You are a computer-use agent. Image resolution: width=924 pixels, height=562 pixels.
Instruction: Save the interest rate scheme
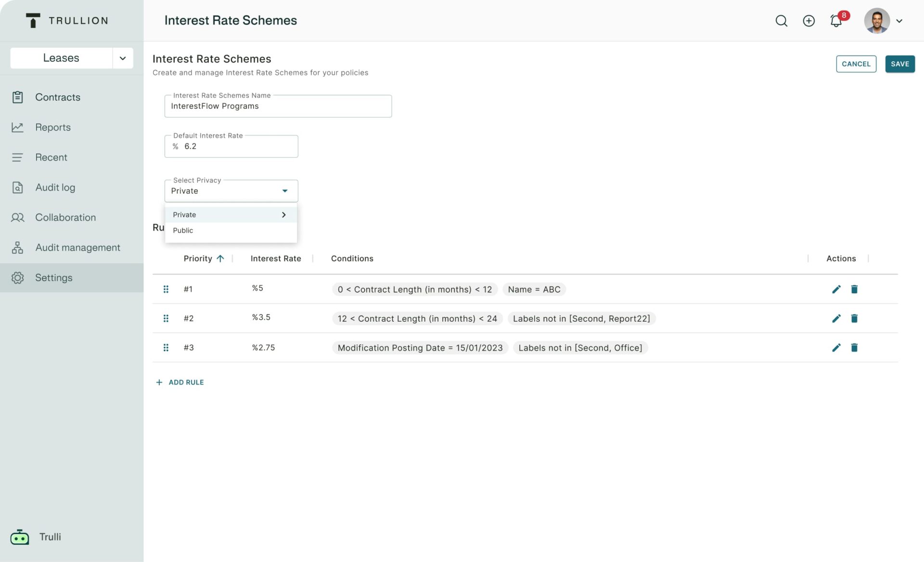899,64
